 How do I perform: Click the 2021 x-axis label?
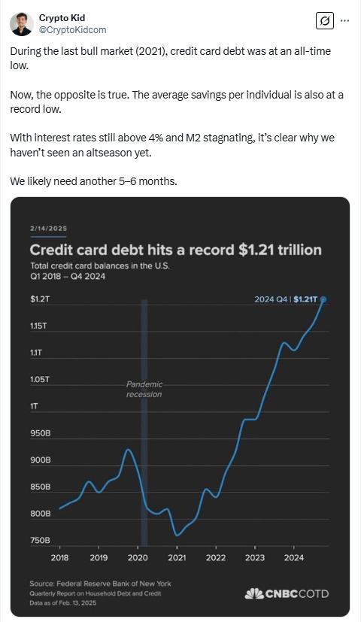click(177, 558)
